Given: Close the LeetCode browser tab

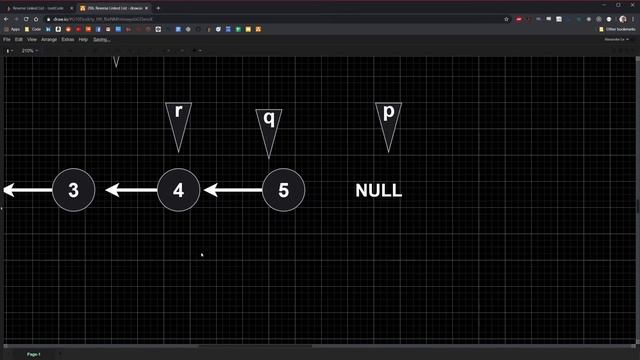Looking at the screenshot, I should pyautogui.click(x=72, y=8).
